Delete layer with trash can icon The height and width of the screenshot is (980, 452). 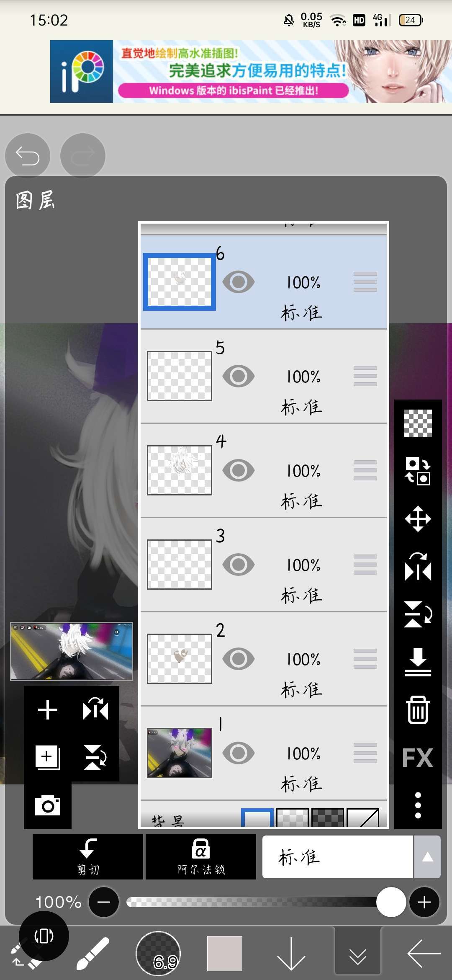(x=417, y=710)
